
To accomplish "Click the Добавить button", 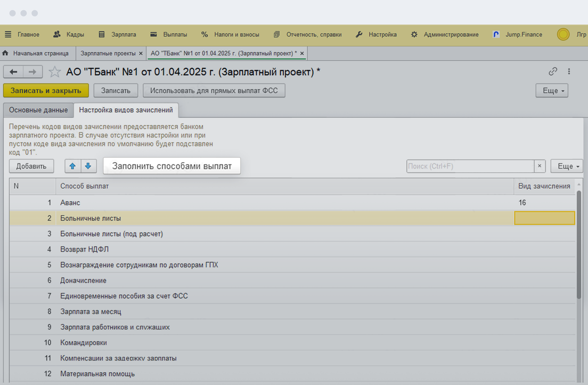I will click(x=31, y=166).
